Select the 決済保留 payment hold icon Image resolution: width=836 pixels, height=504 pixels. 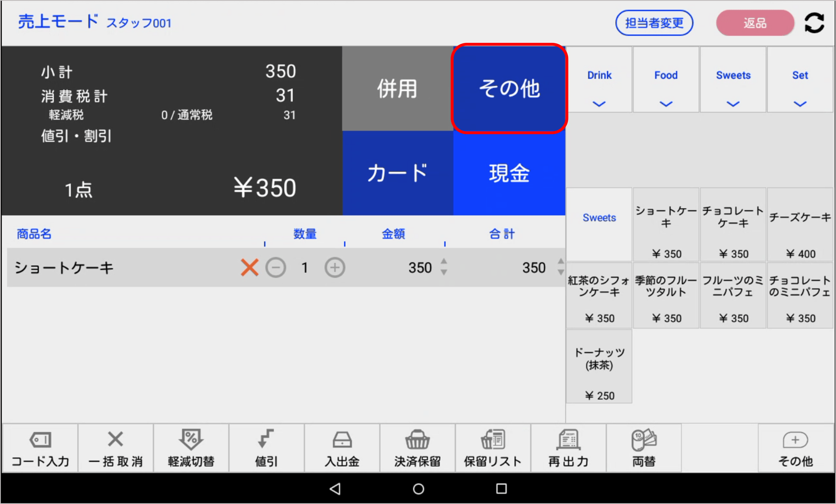[x=417, y=448]
